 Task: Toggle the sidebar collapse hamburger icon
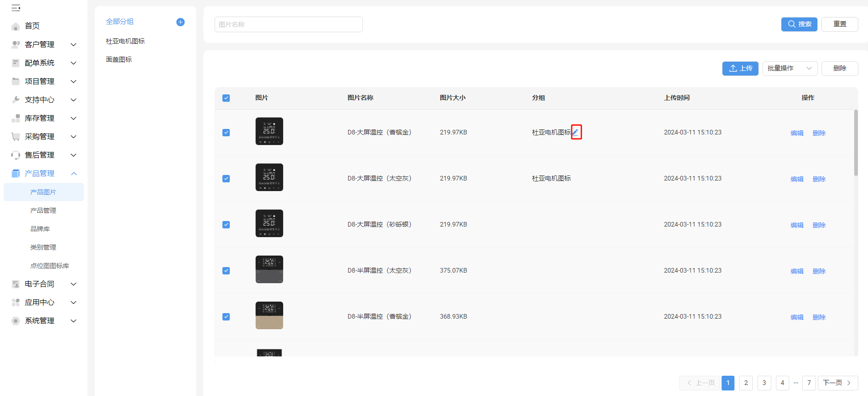tap(16, 8)
